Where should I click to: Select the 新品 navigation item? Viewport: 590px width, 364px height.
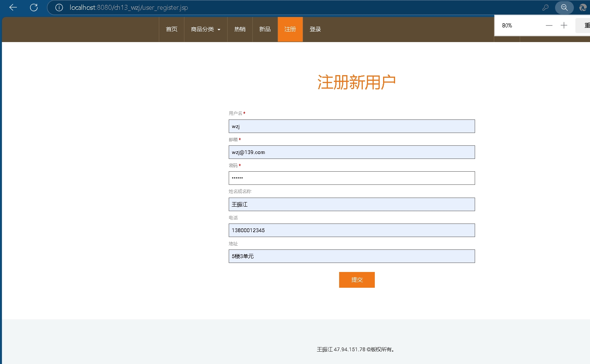265,29
